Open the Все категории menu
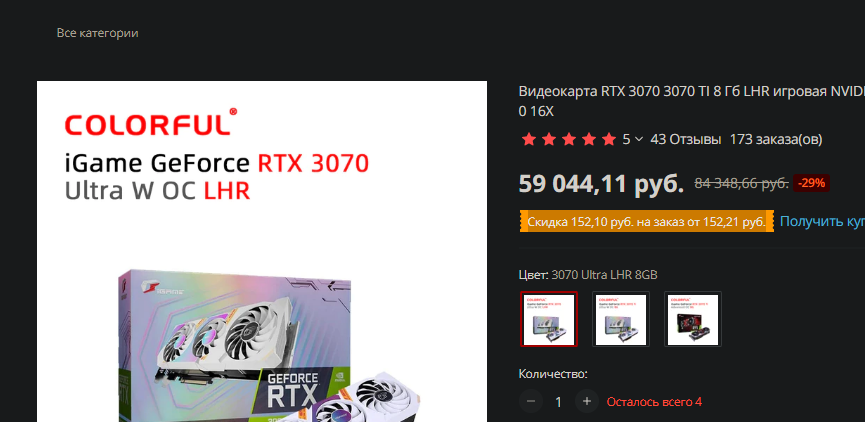The image size is (865, 422). coord(97,33)
